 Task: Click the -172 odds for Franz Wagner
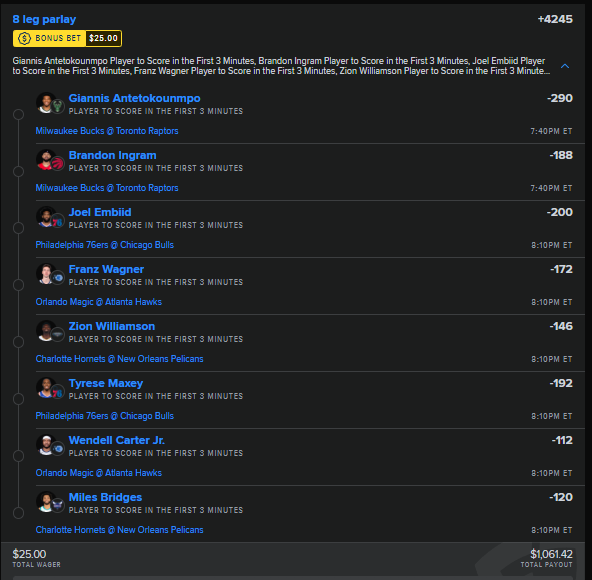coord(561,269)
